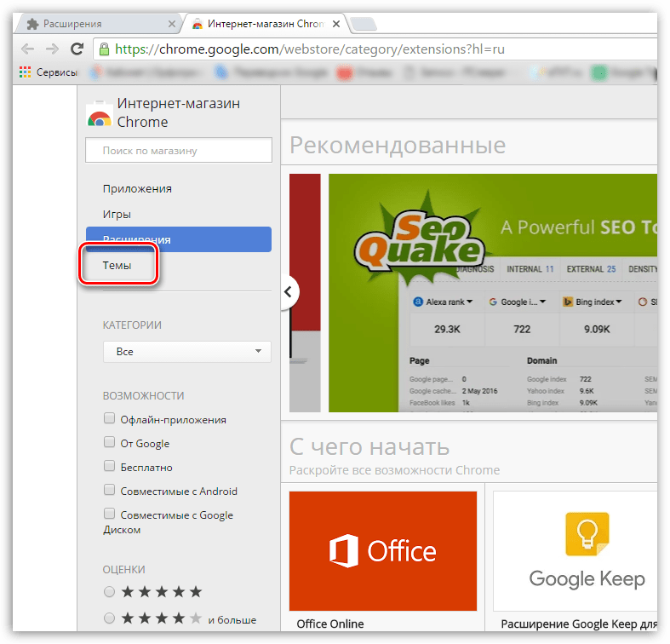This screenshot has width=670, height=644.
Task: Open Приложения section
Action: point(137,189)
